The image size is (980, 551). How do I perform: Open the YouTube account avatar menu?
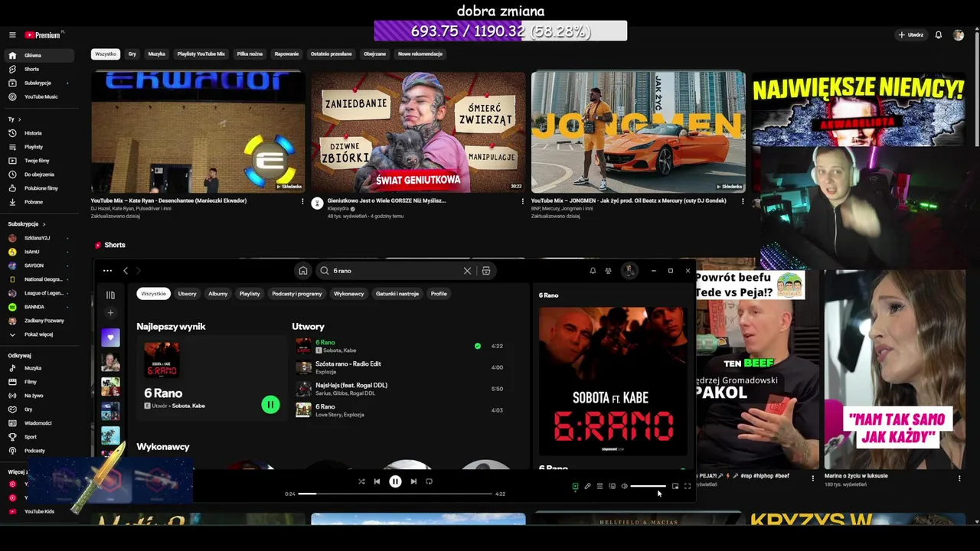pos(959,35)
